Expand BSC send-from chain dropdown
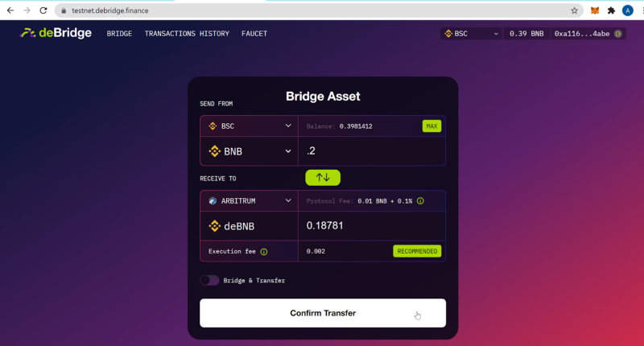Screen dimensions: 644x346 coord(249,126)
